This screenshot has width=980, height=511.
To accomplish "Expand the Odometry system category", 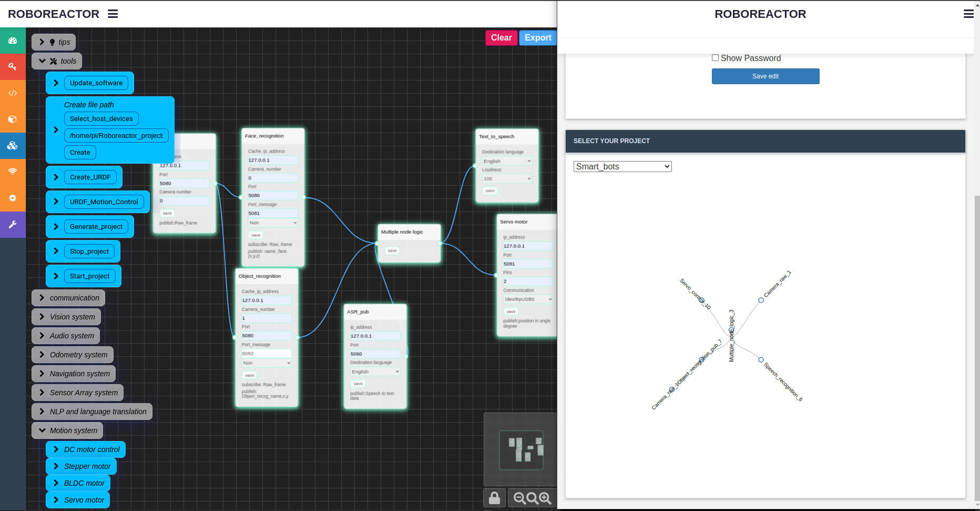I will tap(73, 355).
